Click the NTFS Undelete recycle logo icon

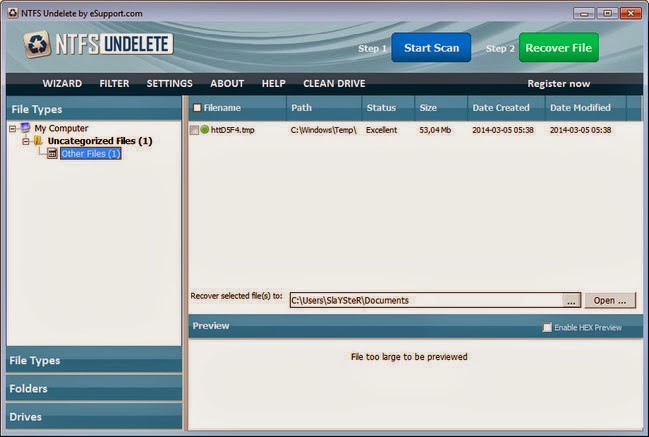point(38,44)
